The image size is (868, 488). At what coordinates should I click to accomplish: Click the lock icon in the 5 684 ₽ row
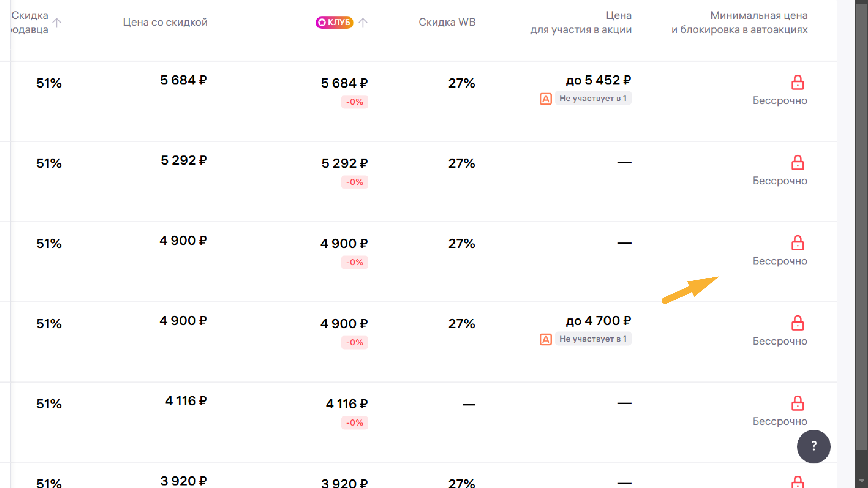797,83
